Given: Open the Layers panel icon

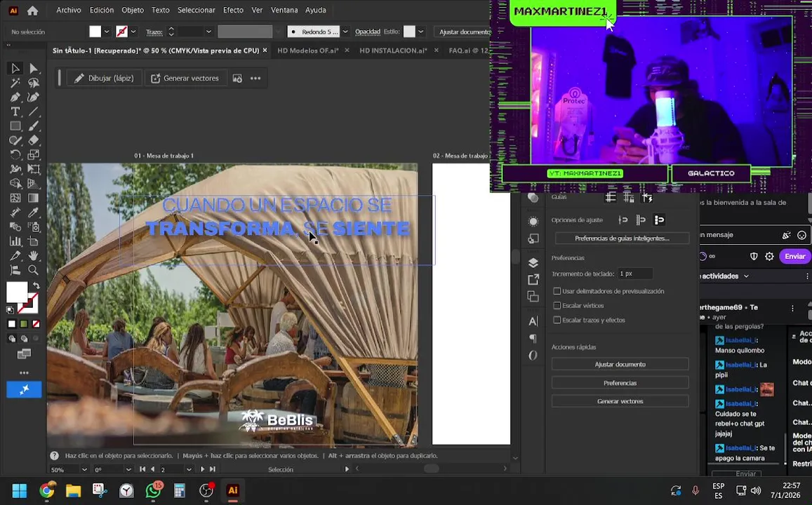Looking at the screenshot, I should [533, 263].
